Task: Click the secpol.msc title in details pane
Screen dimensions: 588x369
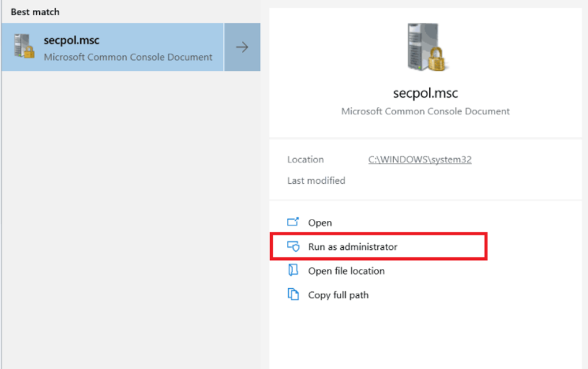Action: click(425, 93)
